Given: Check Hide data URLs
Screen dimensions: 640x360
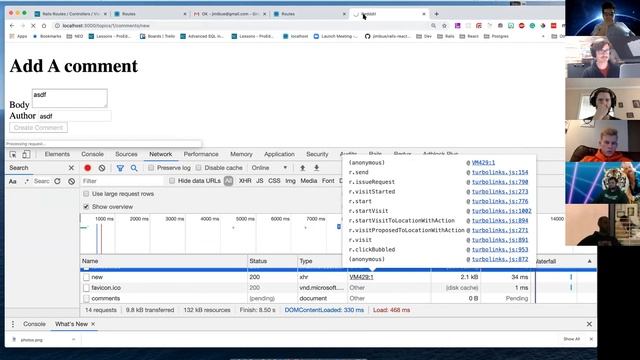Looking at the screenshot, I should tap(172, 181).
